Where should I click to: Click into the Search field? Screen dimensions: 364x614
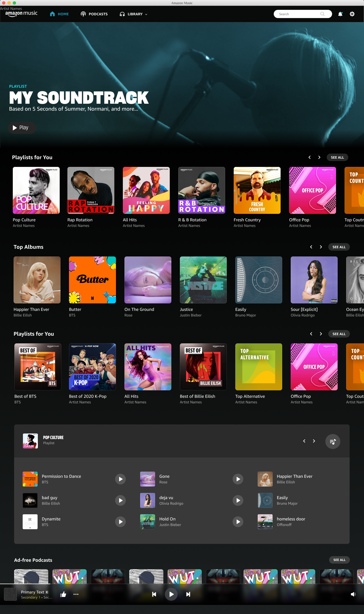303,14
